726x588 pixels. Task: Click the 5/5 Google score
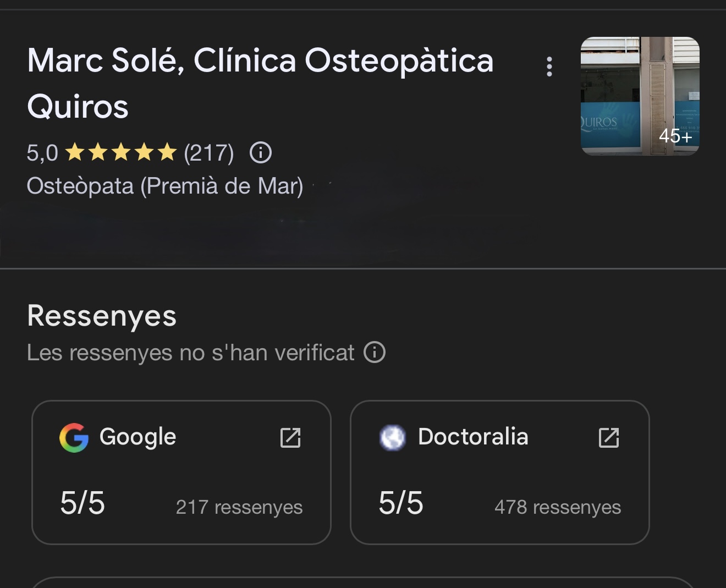click(82, 503)
